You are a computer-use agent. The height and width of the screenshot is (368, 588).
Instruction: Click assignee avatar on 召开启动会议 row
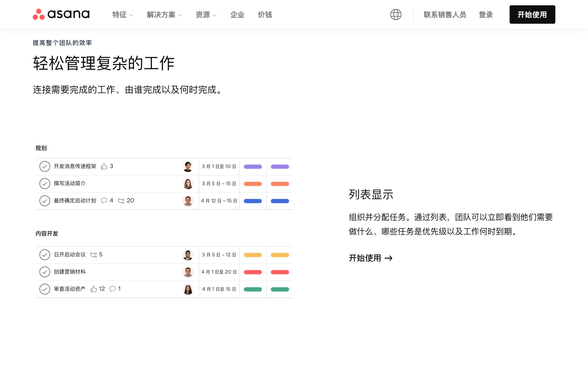[x=188, y=255]
